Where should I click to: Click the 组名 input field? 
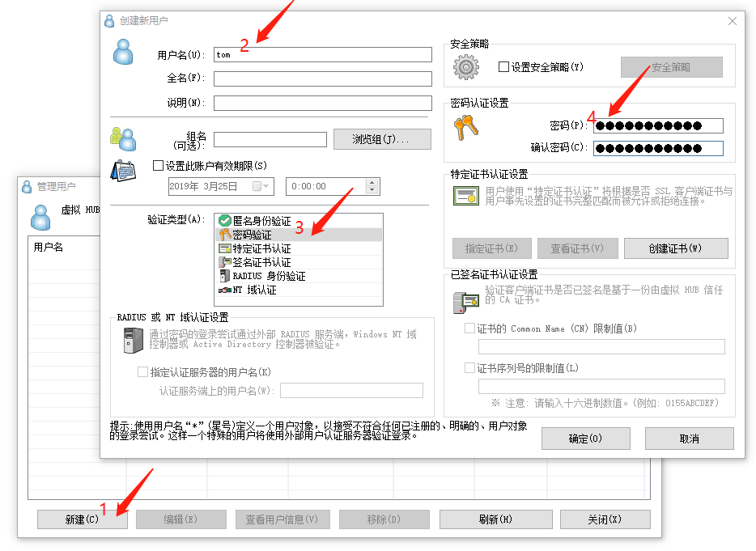click(x=270, y=139)
